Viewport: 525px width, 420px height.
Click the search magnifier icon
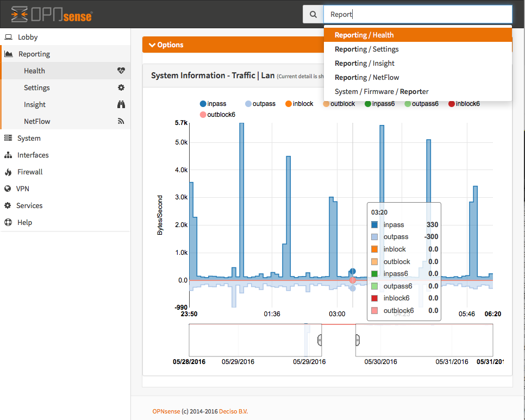313,14
